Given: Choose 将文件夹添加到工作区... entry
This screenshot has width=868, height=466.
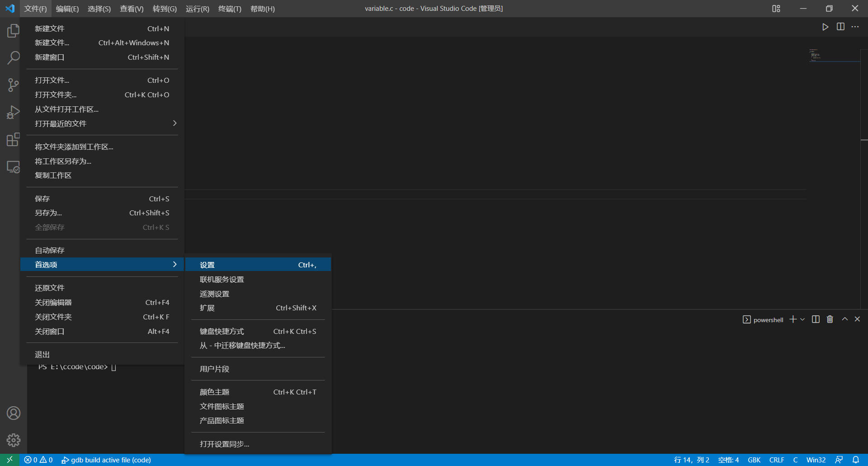Looking at the screenshot, I should point(102,147).
